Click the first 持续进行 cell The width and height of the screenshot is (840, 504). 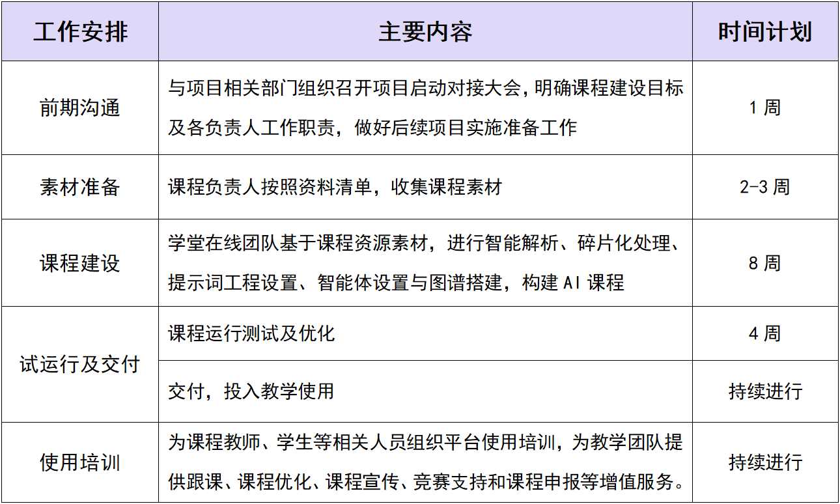(x=767, y=385)
